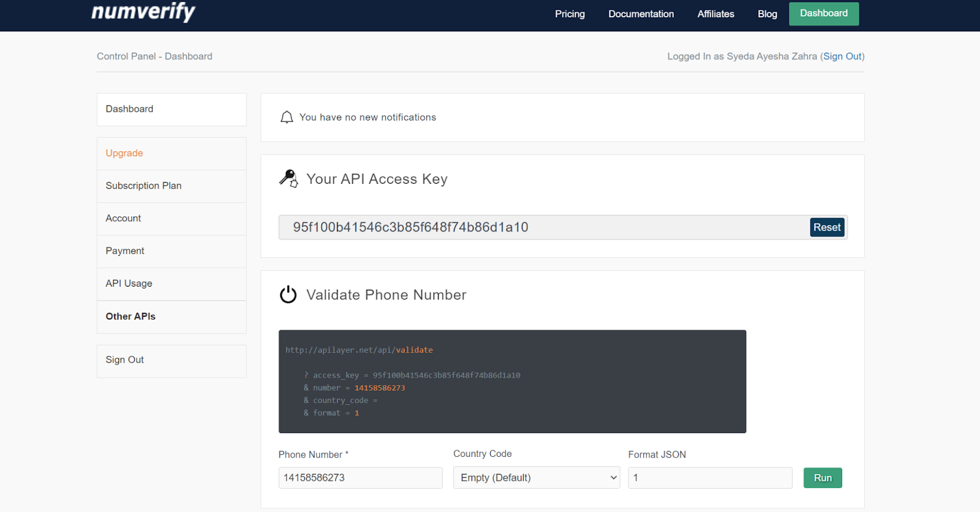Screen dimensions: 980x512
Task: Click the key icon beside API Access Key
Action: pyautogui.click(x=288, y=178)
